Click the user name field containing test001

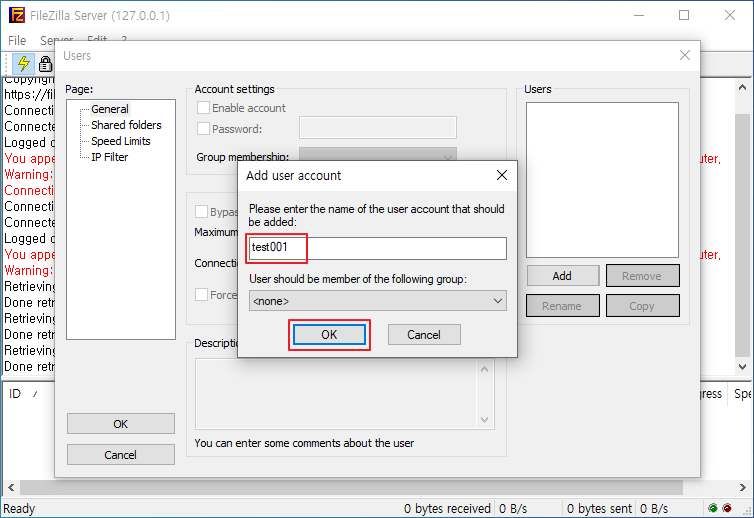(x=377, y=248)
